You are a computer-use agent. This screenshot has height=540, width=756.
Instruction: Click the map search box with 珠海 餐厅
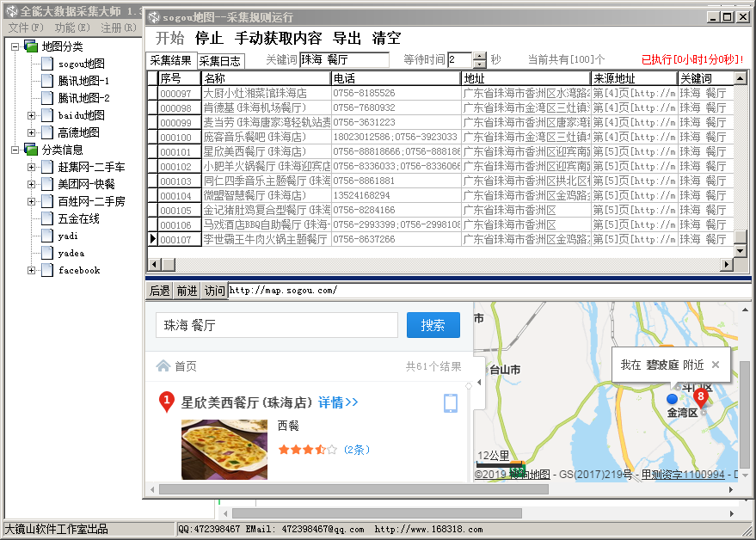point(277,325)
